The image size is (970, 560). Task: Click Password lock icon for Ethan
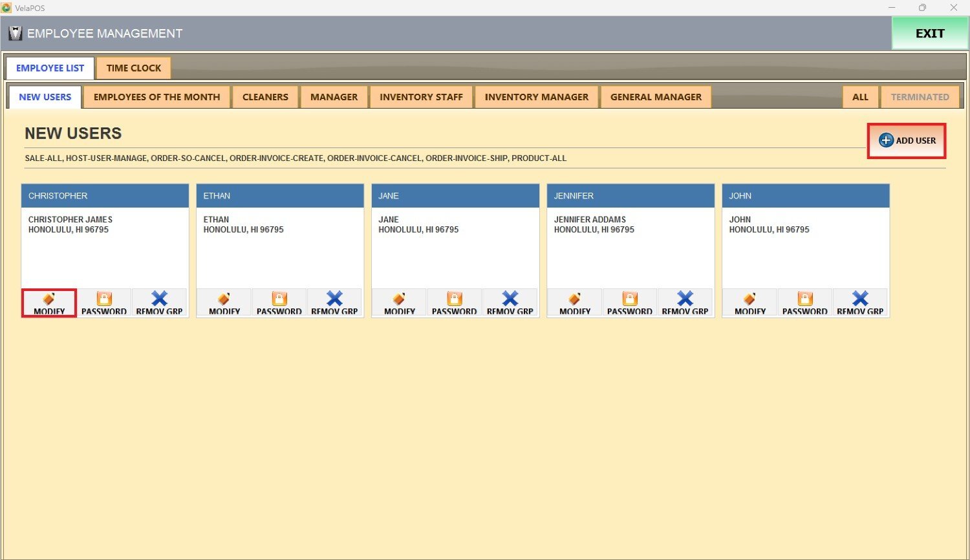click(x=279, y=299)
